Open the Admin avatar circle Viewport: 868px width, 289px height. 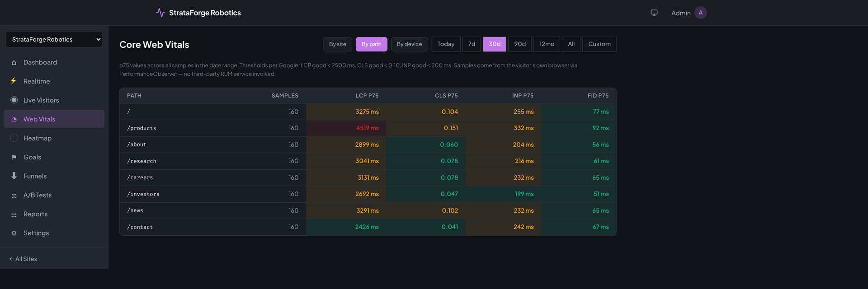[x=700, y=13]
